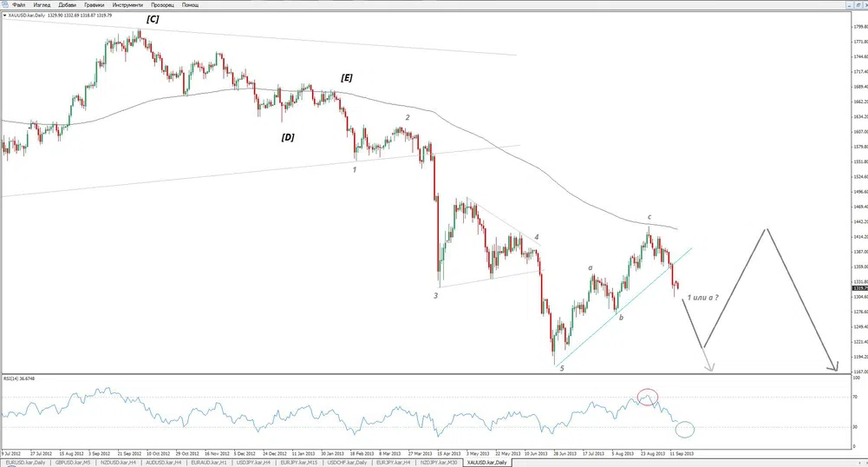Open the Графики menu
868x467 pixels.
click(x=94, y=4)
